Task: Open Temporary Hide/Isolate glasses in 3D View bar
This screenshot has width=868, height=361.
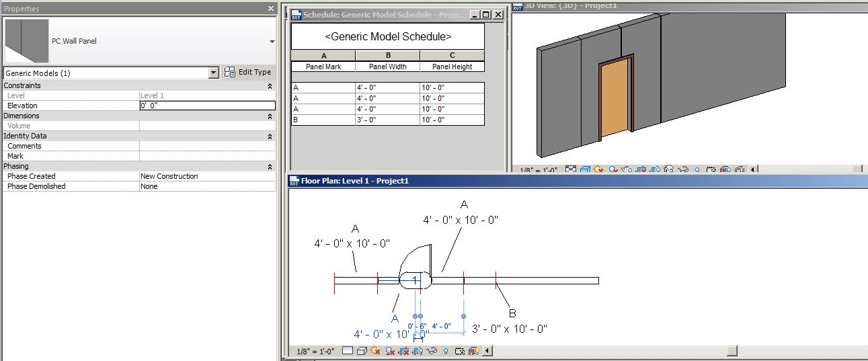Action: 683,170
